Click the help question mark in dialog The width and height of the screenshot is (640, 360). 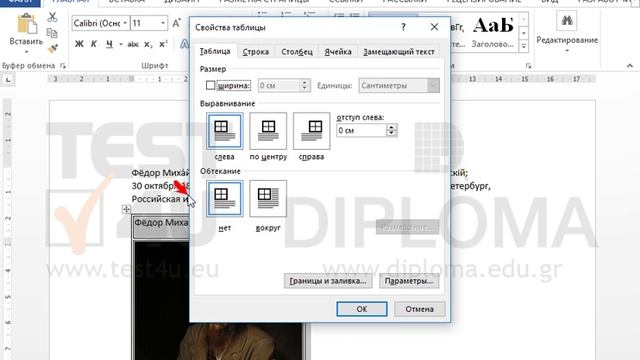403,27
